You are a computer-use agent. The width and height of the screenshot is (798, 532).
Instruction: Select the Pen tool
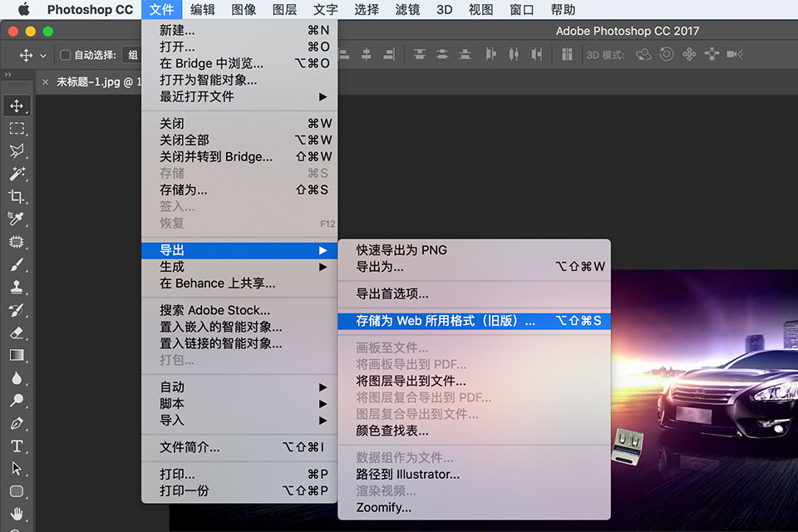coord(18,424)
